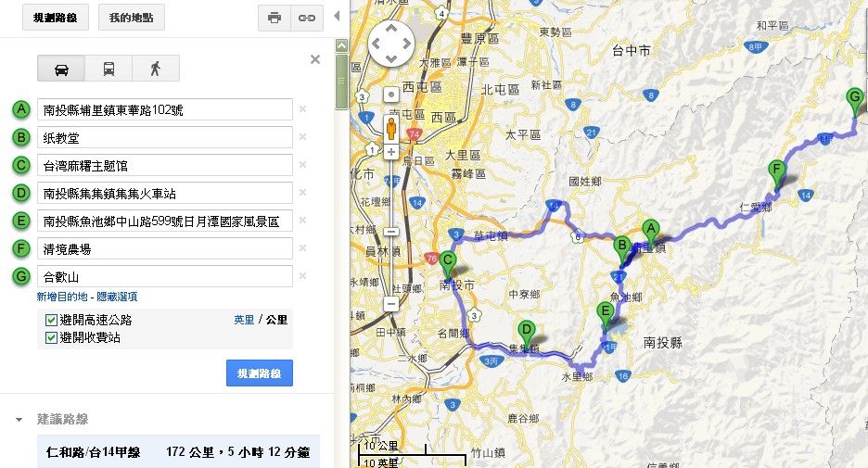Click the print directions icon

[x=274, y=18]
